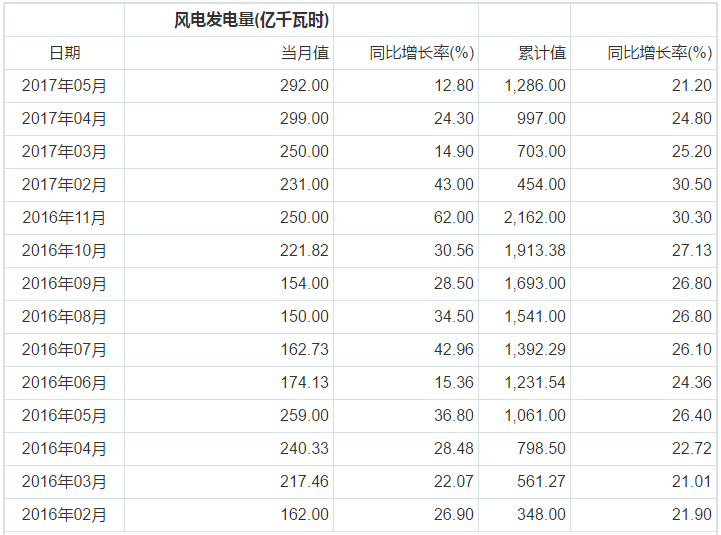Click the 2016年05月 date cell
The image size is (721, 535).
(x=64, y=416)
